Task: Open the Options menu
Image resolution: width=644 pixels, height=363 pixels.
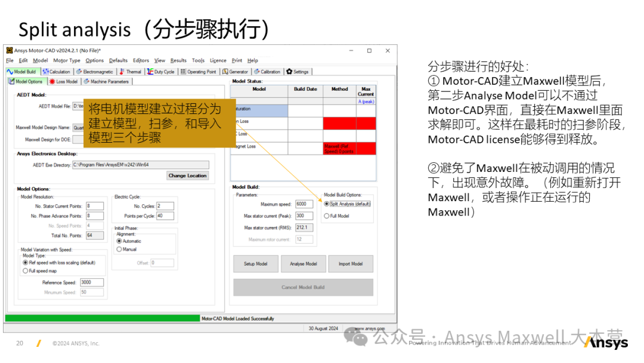Action: click(x=94, y=60)
